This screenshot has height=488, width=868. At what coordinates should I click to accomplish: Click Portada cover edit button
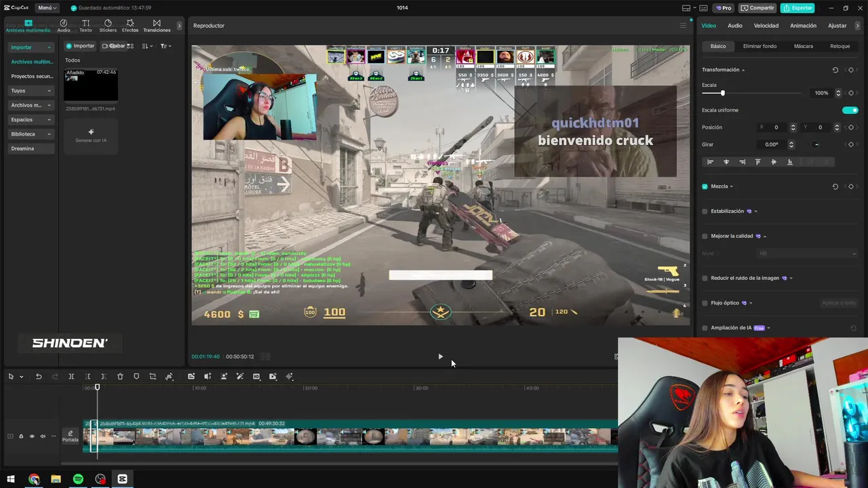coord(71,436)
